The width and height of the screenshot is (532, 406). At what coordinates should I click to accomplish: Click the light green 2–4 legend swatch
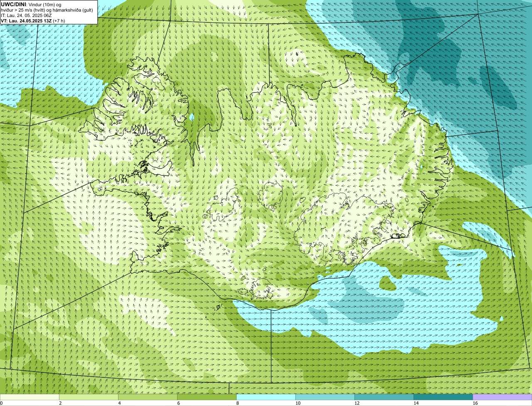coord(89,397)
